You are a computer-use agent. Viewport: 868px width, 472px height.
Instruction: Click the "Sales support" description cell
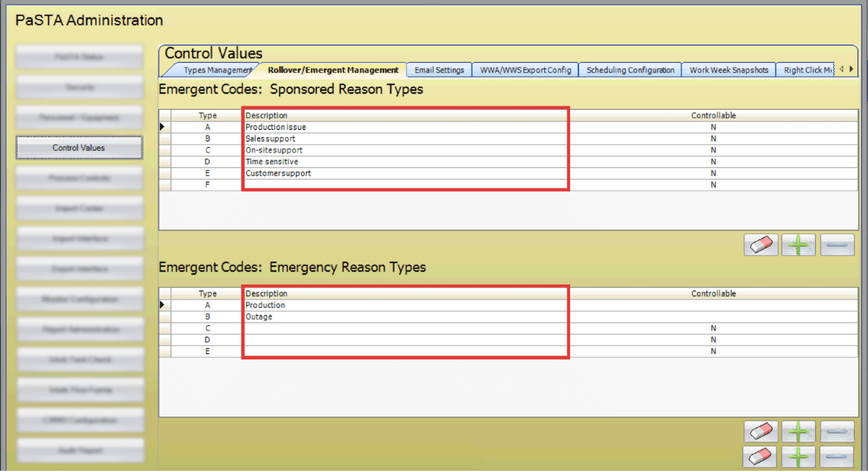click(x=270, y=139)
